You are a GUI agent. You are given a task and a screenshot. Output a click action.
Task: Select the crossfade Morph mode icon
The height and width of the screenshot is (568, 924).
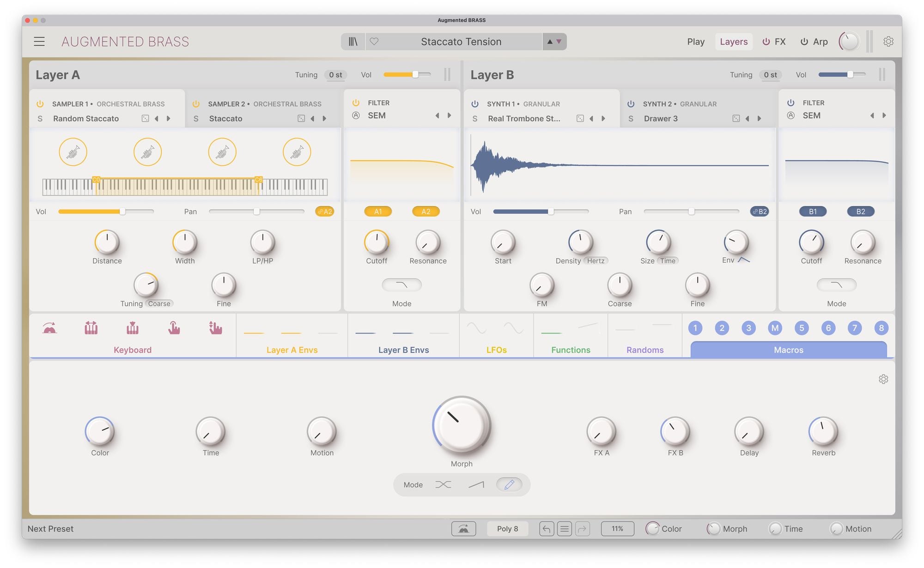(x=443, y=484)
